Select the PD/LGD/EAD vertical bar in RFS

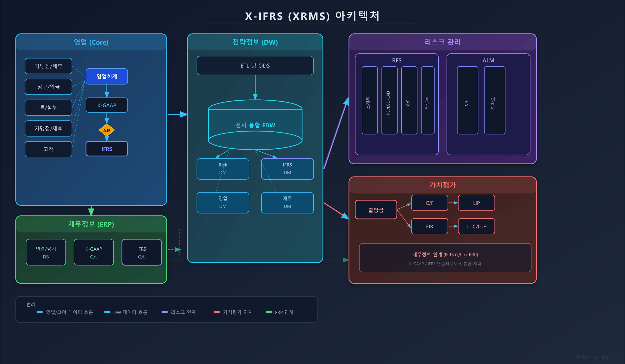389,100
